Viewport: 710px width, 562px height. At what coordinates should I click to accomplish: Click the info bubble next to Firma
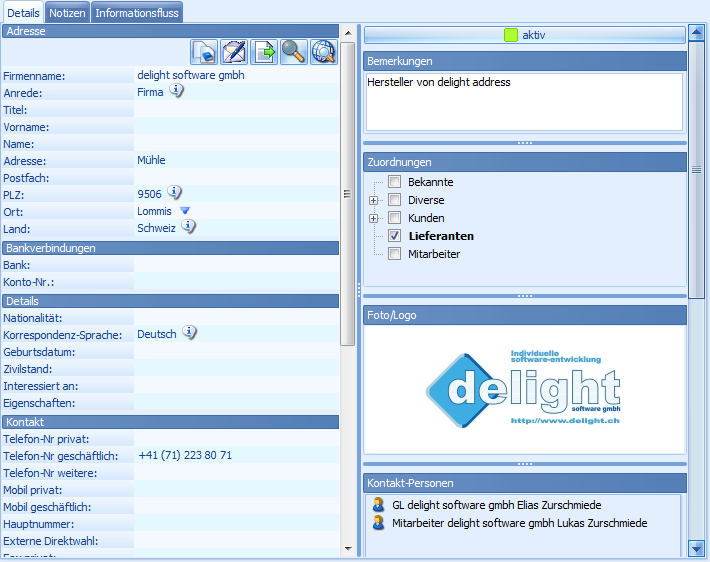pos(176,91)
